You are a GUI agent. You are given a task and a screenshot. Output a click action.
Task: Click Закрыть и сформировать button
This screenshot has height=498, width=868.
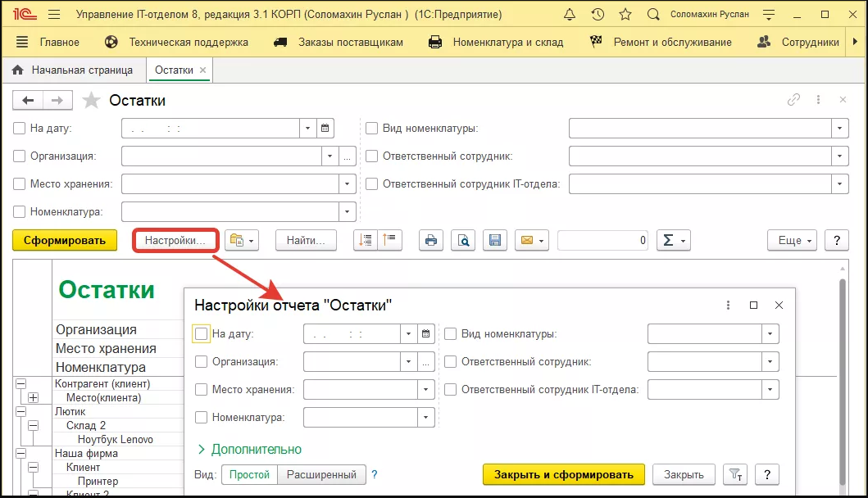(x=564, y=475)
